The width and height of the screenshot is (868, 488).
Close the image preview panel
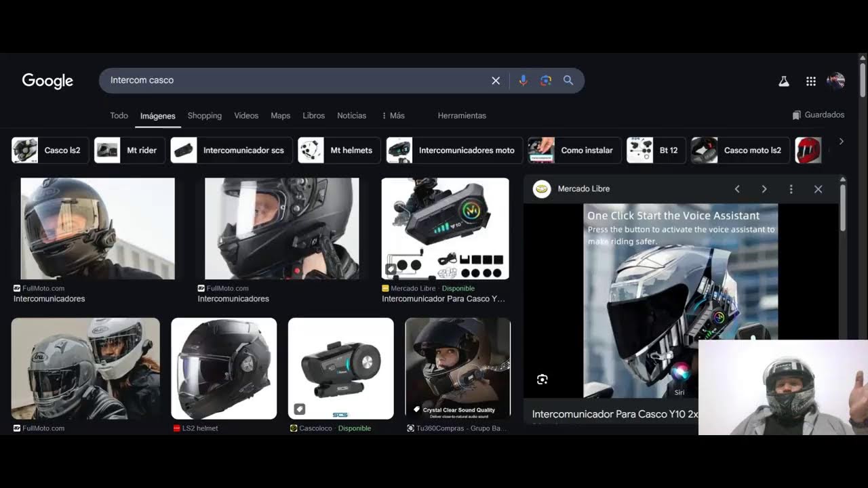[x=818, y=189]
